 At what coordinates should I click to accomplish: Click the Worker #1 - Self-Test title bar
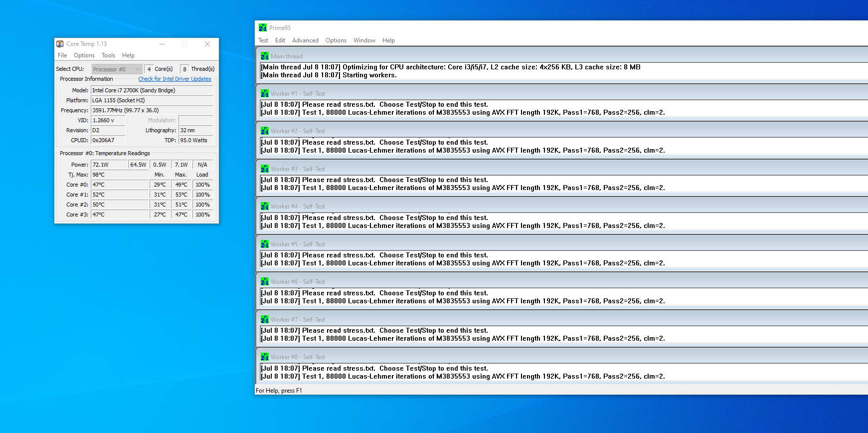coord(563,94)
